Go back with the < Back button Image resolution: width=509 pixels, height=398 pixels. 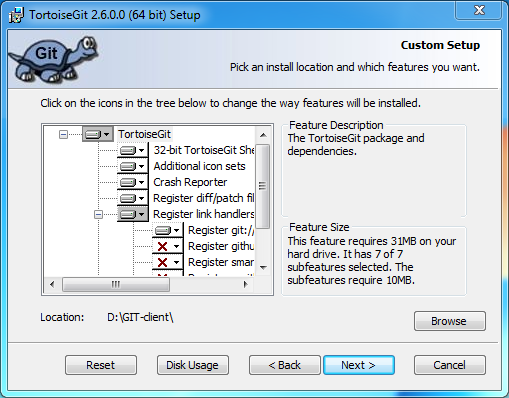pyautogui.click(x=285, y=365)
